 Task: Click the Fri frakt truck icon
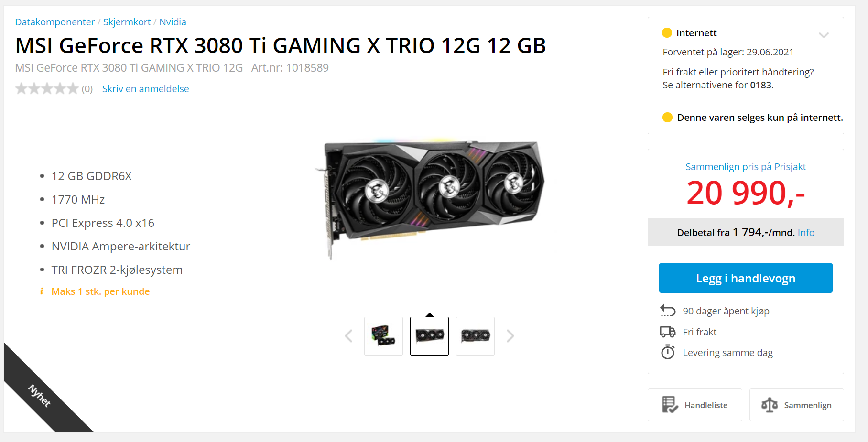pos(668,332)
